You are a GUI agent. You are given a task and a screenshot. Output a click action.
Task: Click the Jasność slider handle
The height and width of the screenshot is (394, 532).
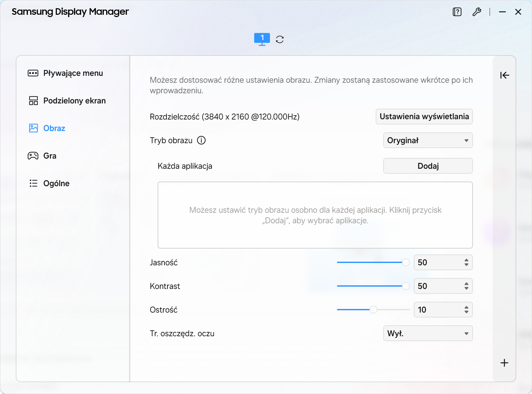click(406, 262)
